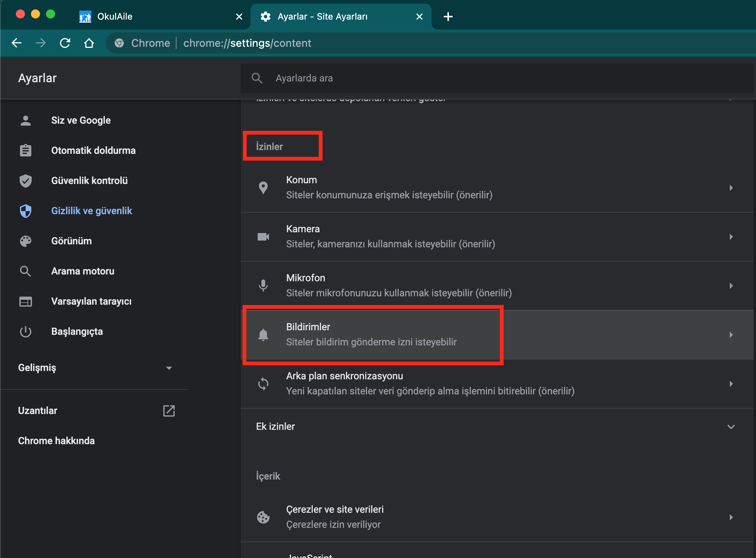This screenshot has height=558, width=756.
Task: Click the cookie icon for Çerezler ve site verileri
Action: 263,517
